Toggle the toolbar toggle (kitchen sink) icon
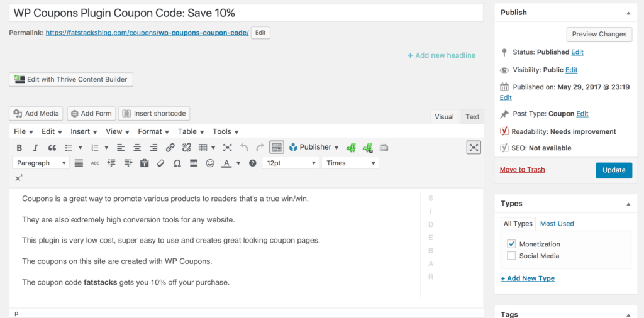Image resolution: width=644 pixels, height=318 pixels. pyautogui.click(x=277, y=147)
